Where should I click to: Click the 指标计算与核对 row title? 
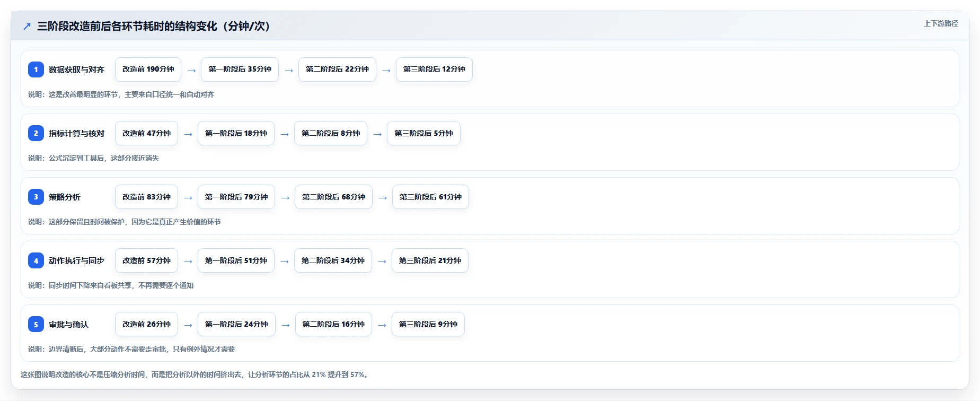tap(76, 133)
